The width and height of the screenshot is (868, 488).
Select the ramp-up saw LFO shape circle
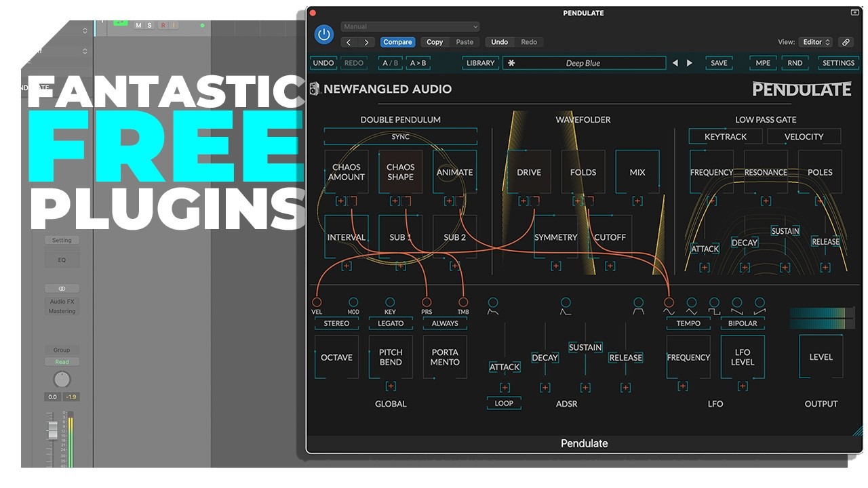(760, 302)
